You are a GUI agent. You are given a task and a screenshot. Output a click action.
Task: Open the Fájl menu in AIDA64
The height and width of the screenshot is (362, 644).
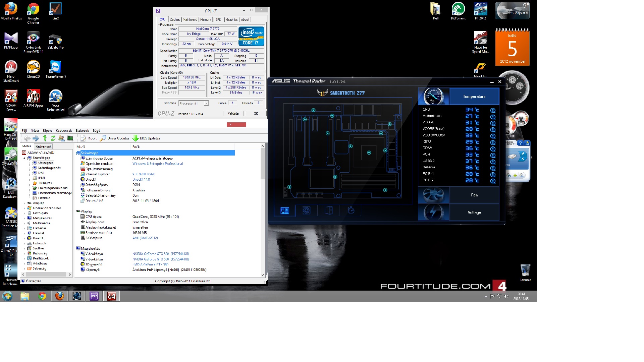tap(24, 131)
